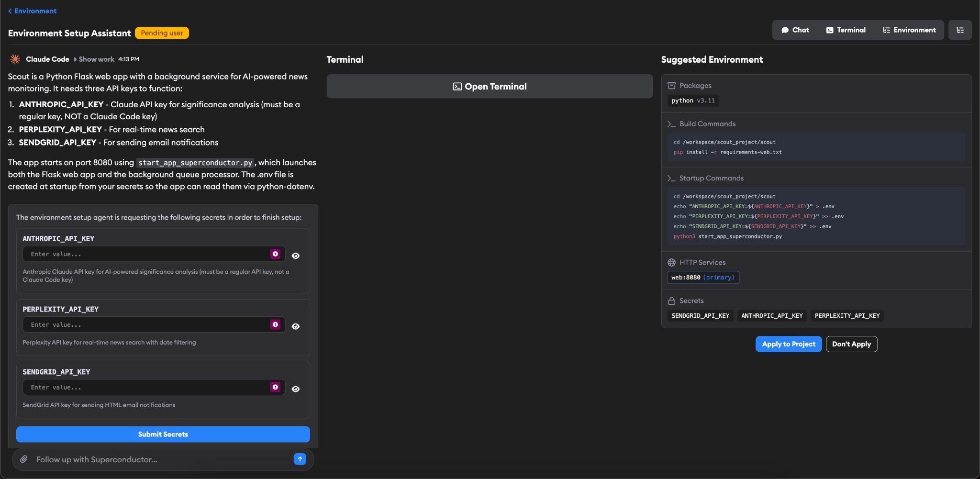This screenshot has width=980, height=479.
Task: Switch to the Terminal tab
Action: point(846,30)
